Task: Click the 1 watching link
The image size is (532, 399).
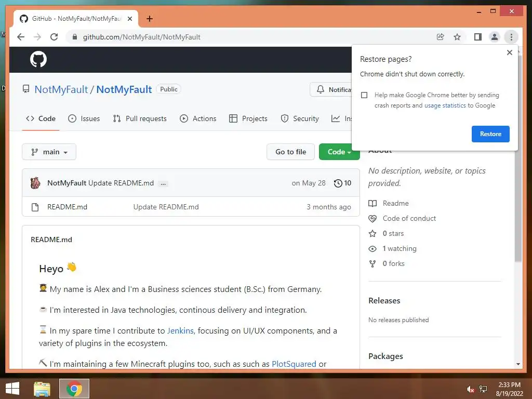Action: (400, 249)
